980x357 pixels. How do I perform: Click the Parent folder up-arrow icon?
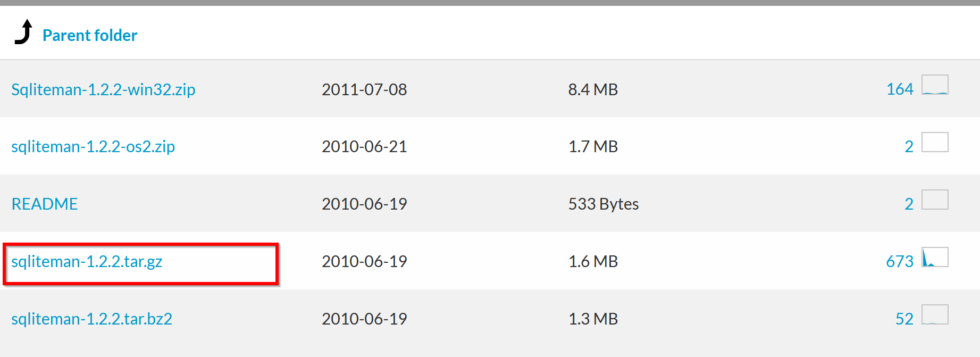point(23,32)
